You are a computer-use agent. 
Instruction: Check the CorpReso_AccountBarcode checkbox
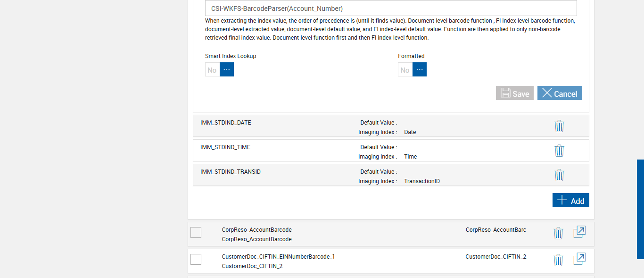pyautogui.click(x=196, y=232)
